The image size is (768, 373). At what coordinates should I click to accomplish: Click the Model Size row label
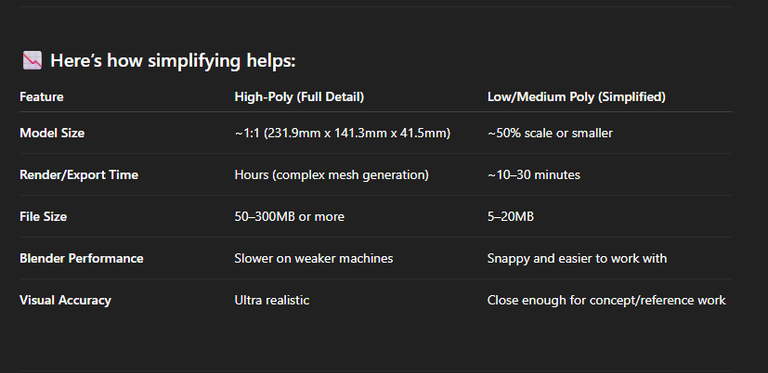(52, 133)
